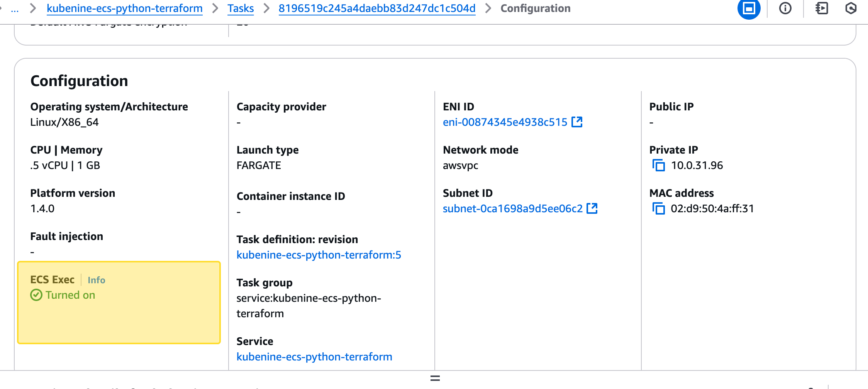Image resolution: width=868 pixels, height=389 pixels.
Task: Open ENI eni-00874345e4938c515 link
Action: 505,122
